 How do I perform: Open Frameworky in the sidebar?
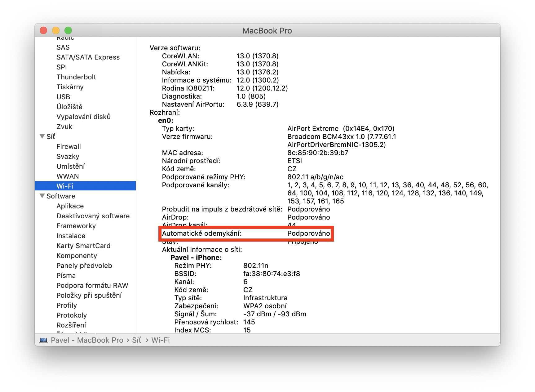click(76, 226)
